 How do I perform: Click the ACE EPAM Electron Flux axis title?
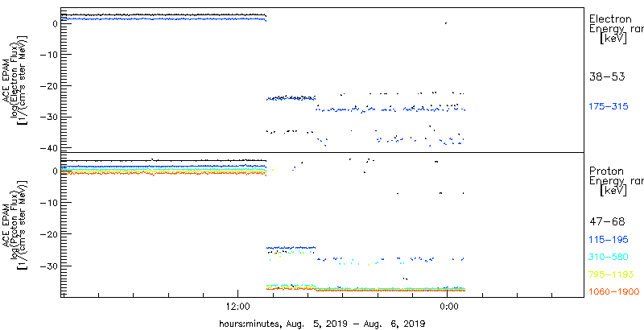[x=15, y=79]
